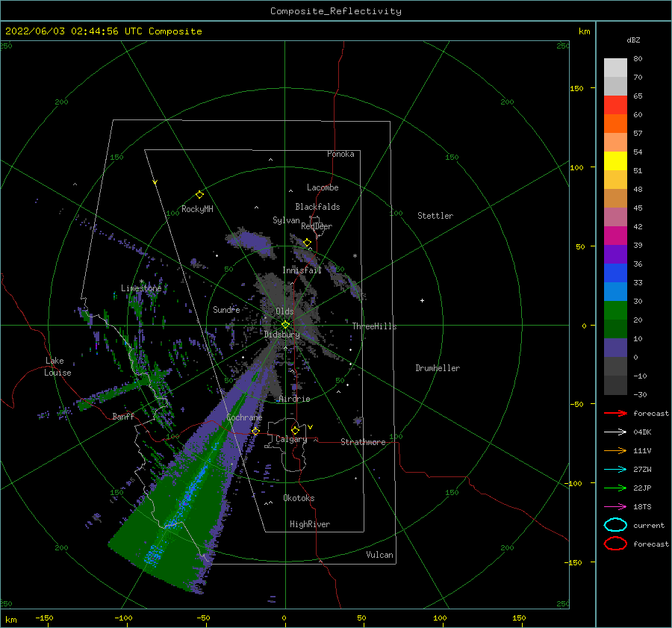
Task: Click the magenta 42 dBZ color swatch
Action: click(615, 235)
